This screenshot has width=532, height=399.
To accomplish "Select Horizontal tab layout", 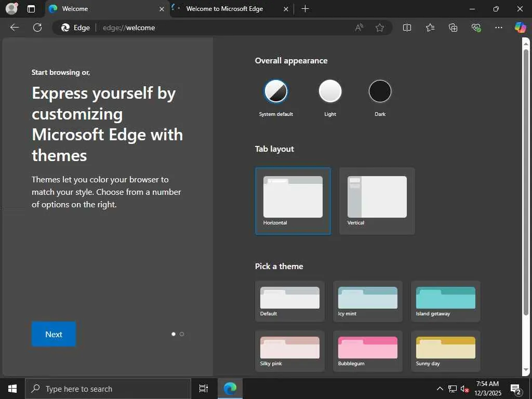I will (x=293, y=201).
